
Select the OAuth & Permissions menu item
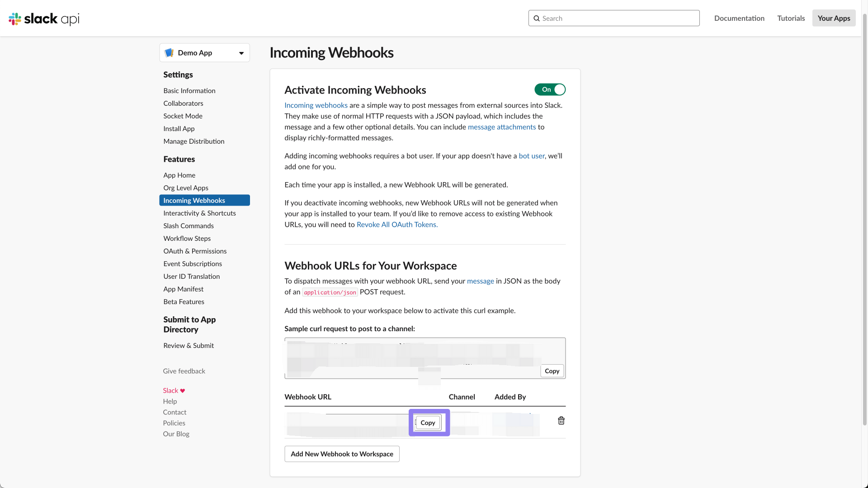195,251
